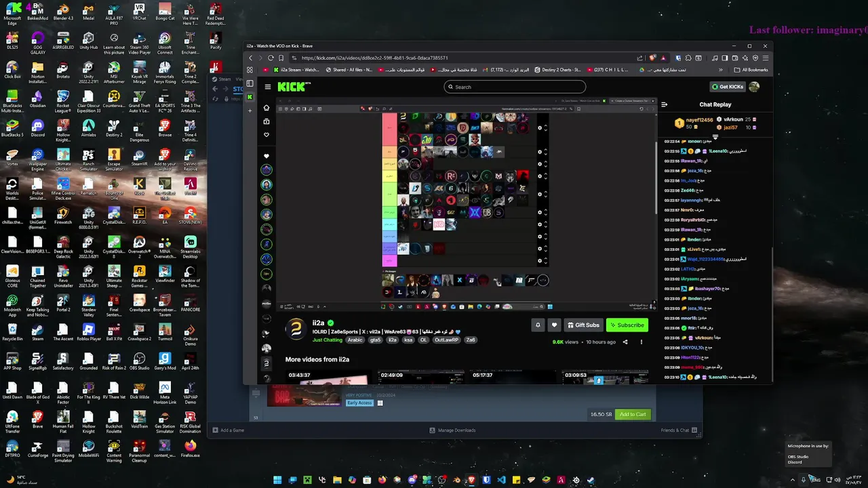Open the Kick hamburger menu
The image size is (868, 488).
click(x=268, y=87)
